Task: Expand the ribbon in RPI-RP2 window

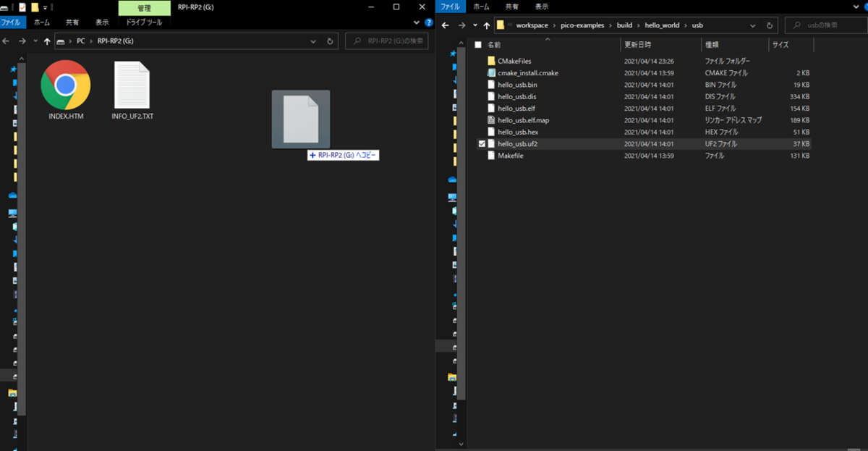Action: click(x=417, y=22)
